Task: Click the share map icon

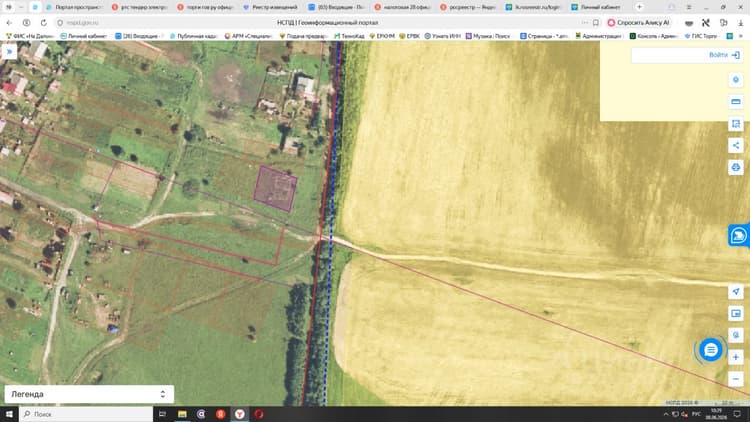Action: pyautogui.click(x=736, y=145)
